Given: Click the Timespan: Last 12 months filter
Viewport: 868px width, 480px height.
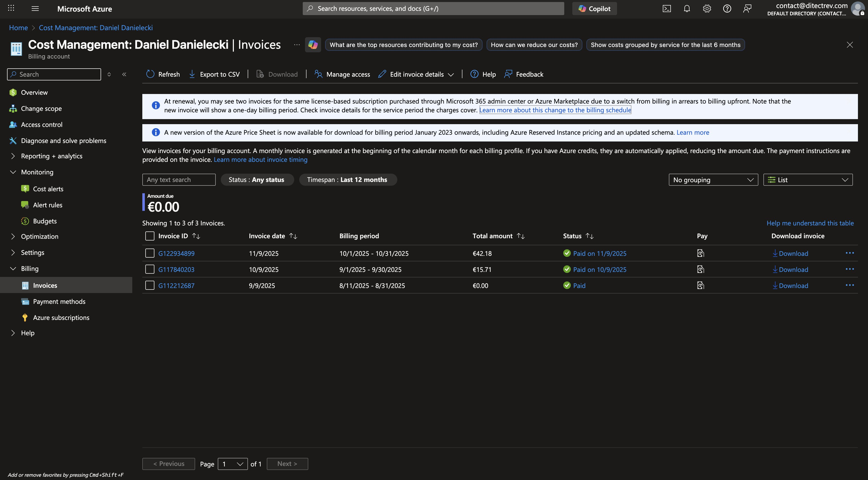Looking at the screenshot, I should pyautogui.click(x=348, y=180).
